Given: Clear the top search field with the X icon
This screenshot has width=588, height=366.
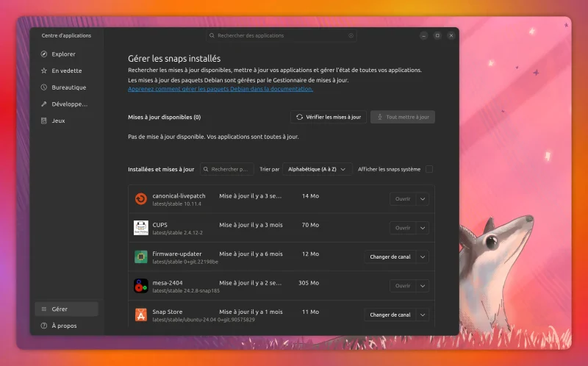Looking at the screenshot, I should pos(351,35).
